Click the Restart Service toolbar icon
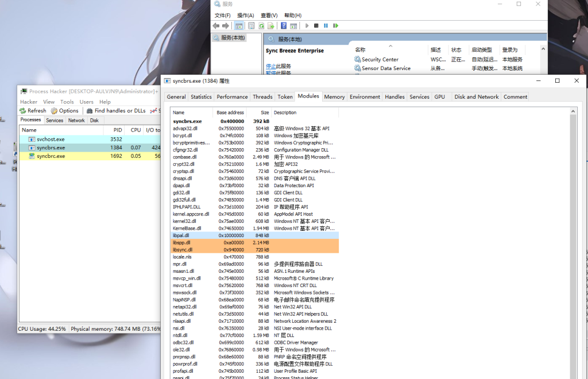This screenshot has height=379, width=588. point(335,26)
